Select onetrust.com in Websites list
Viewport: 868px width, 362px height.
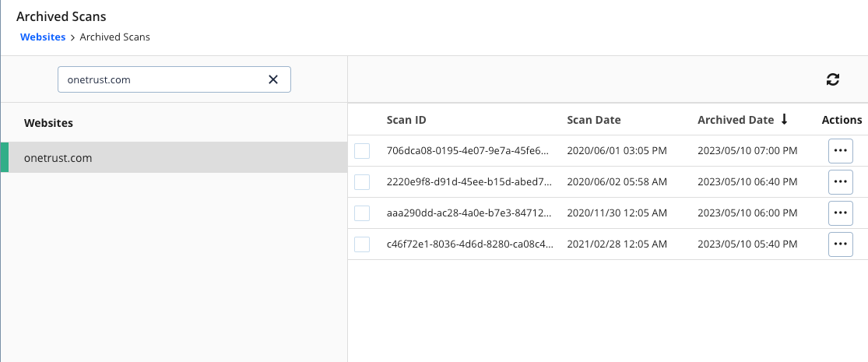(58, 158)
